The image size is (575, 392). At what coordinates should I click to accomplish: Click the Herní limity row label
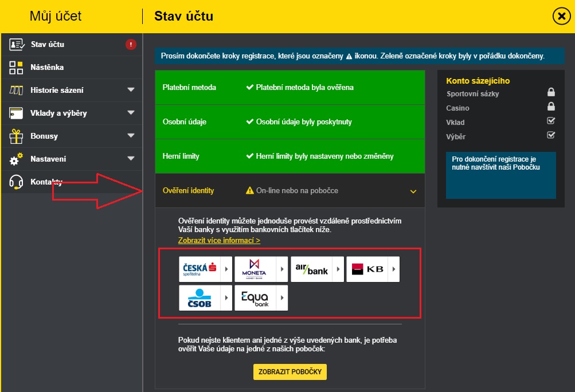point(181,156)
